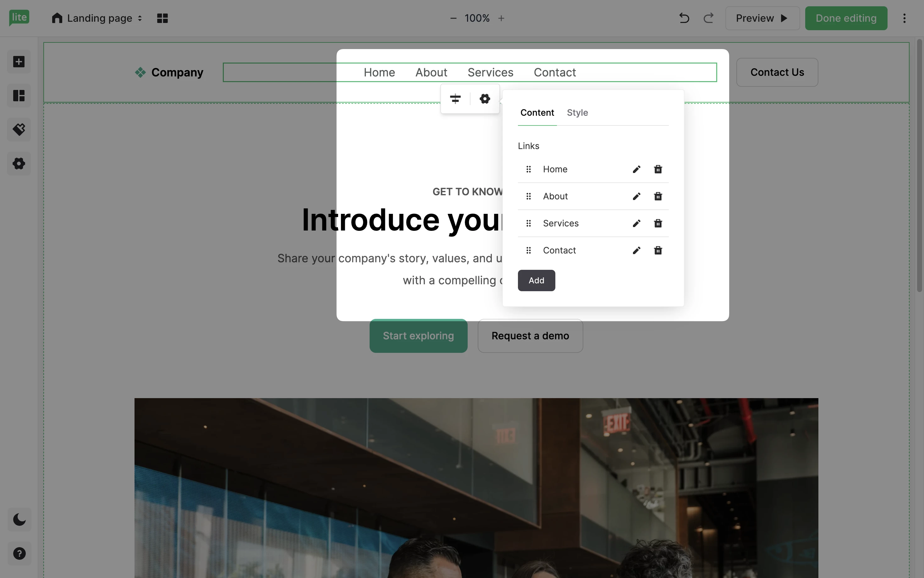Image resolution: width=924 pixels, height=578 pixels.
Task: Click the gear icon in floating toolbar
Action: (485, 99)
